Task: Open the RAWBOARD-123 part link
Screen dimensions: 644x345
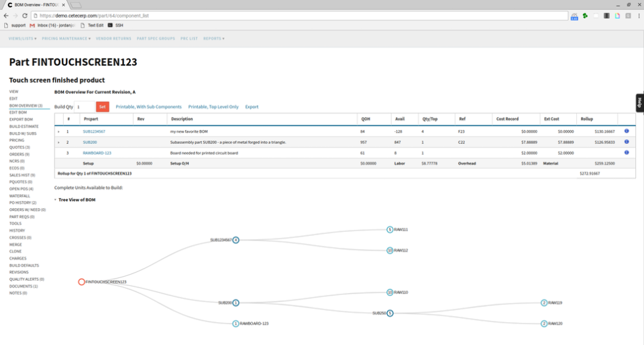Action: pos(97,153)
